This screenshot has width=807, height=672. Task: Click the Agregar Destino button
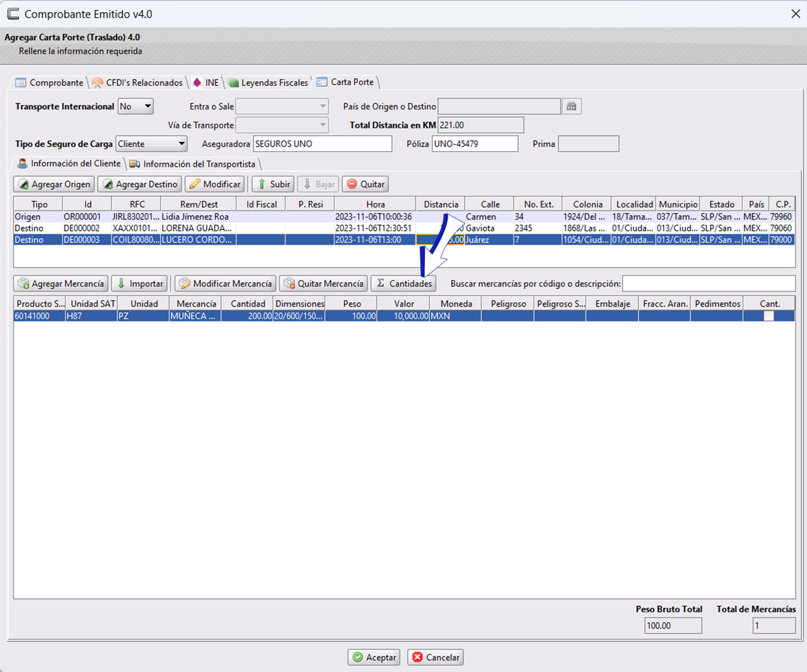pos(140,184)
